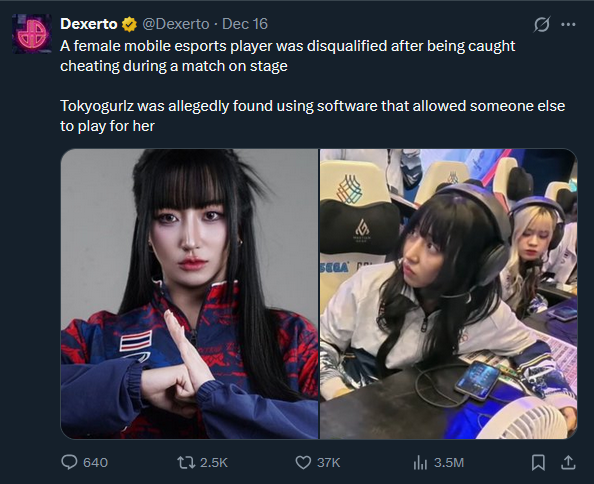Viewport: 594px width, 484px height.
Task: Open the share upload arrow menu
Action: pyautogui.click(x=568, y=462)
